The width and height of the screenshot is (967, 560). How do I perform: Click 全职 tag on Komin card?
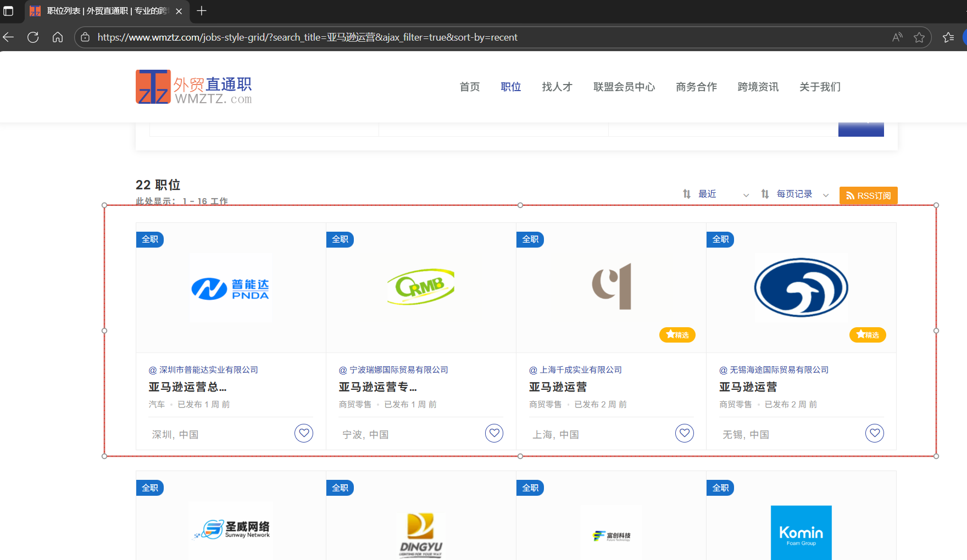pyautogui.click(x=720, y=488)
